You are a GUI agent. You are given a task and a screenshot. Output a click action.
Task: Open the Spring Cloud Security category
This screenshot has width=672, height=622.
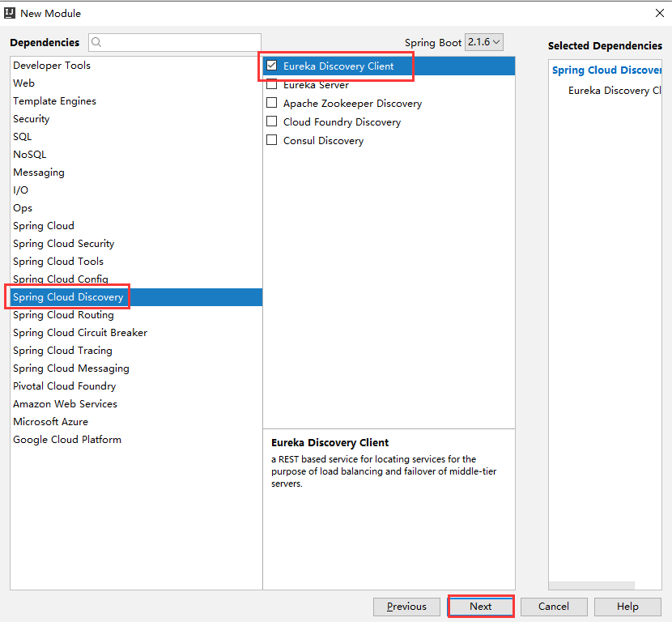pyautogui.click(x=136, y=244)
